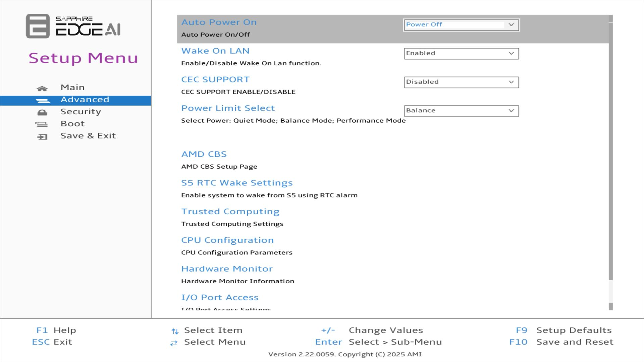Click the Sapphire Edge AI logo
This screenshot has width=644, height=362.
pyautogui.click(x=73, y=26)
